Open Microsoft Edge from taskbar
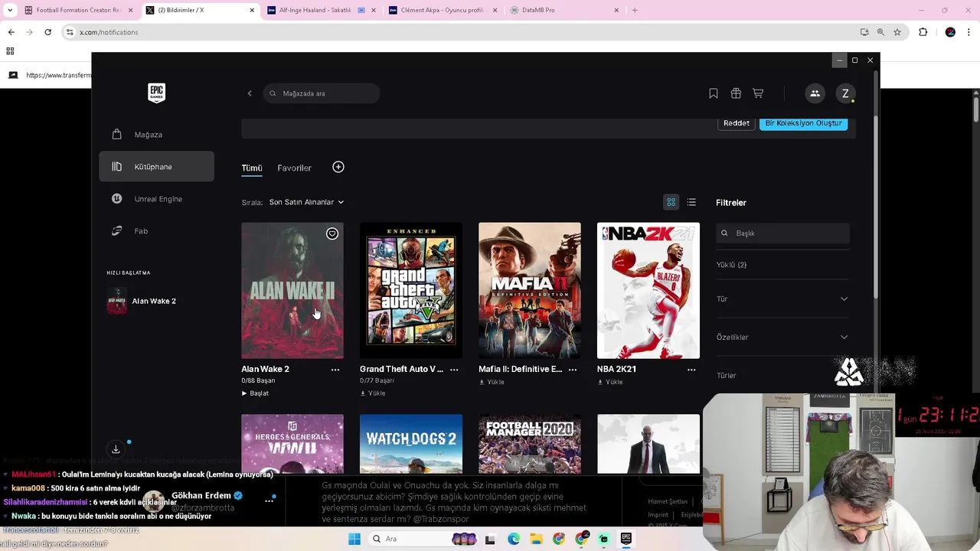Viewport: 980px width, 551px height. [514, 539]
